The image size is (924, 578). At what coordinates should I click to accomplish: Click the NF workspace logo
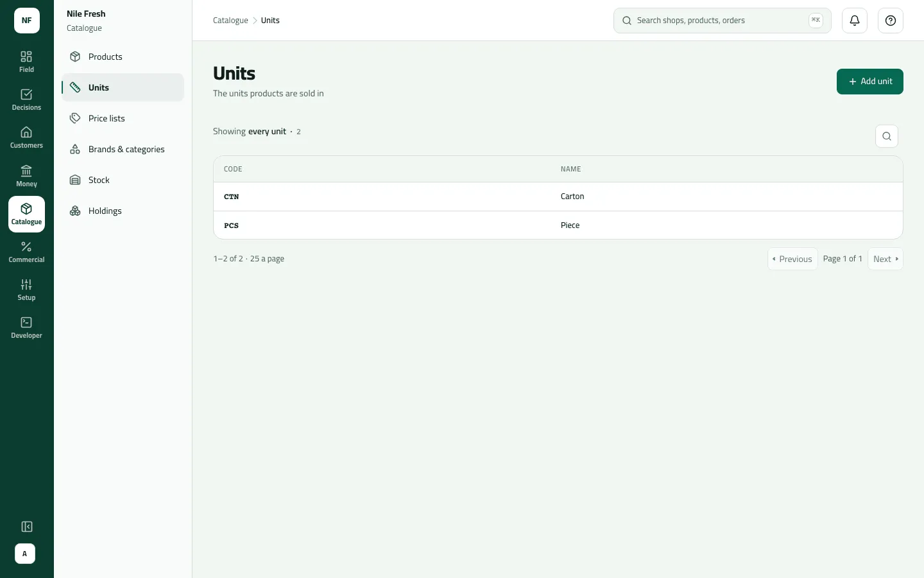pyautogui.click(x=27, y=21)
